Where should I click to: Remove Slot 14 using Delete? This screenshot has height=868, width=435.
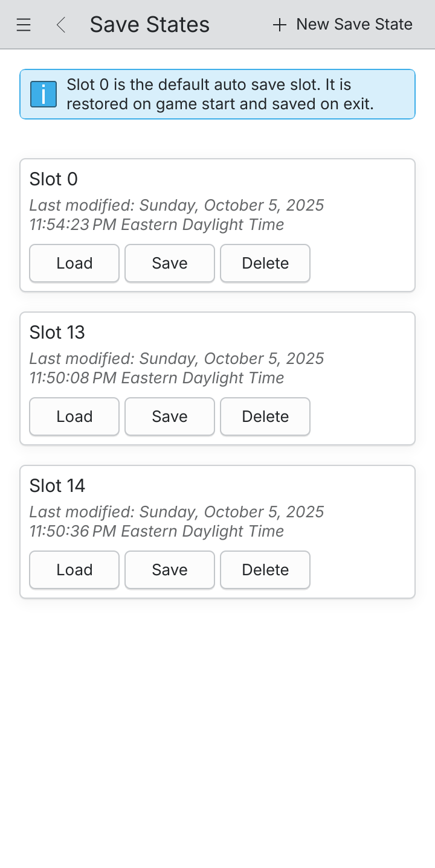coord(265,570)
